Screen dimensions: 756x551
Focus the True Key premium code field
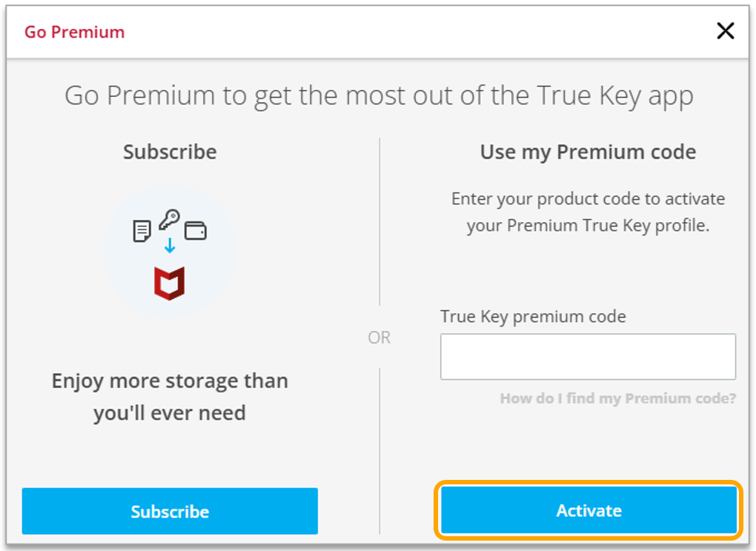click(x=588, y=356)
